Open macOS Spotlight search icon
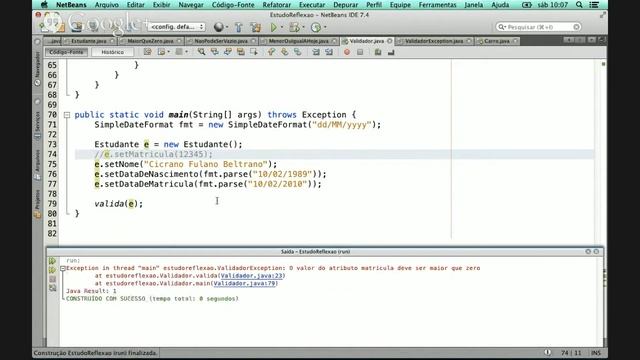The height and width of the screenshot is (360, 640). pyautogui.click(x=579, y=5)
